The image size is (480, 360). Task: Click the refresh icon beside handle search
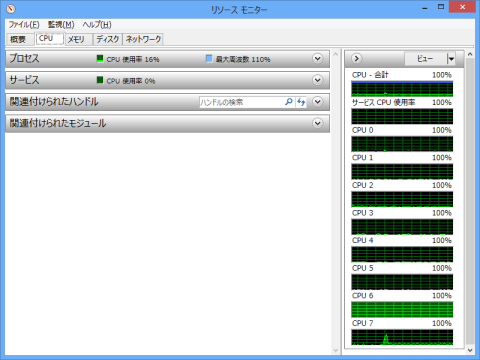(x=301, y=102)
